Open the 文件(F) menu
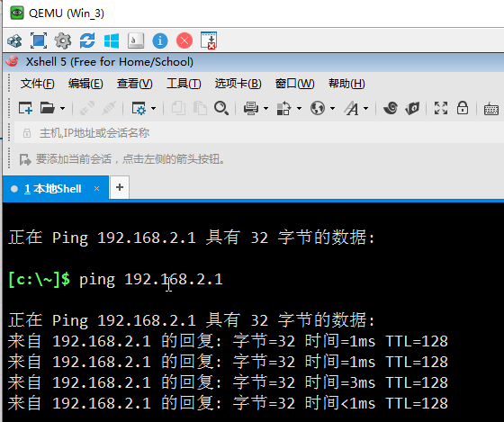 37,84
